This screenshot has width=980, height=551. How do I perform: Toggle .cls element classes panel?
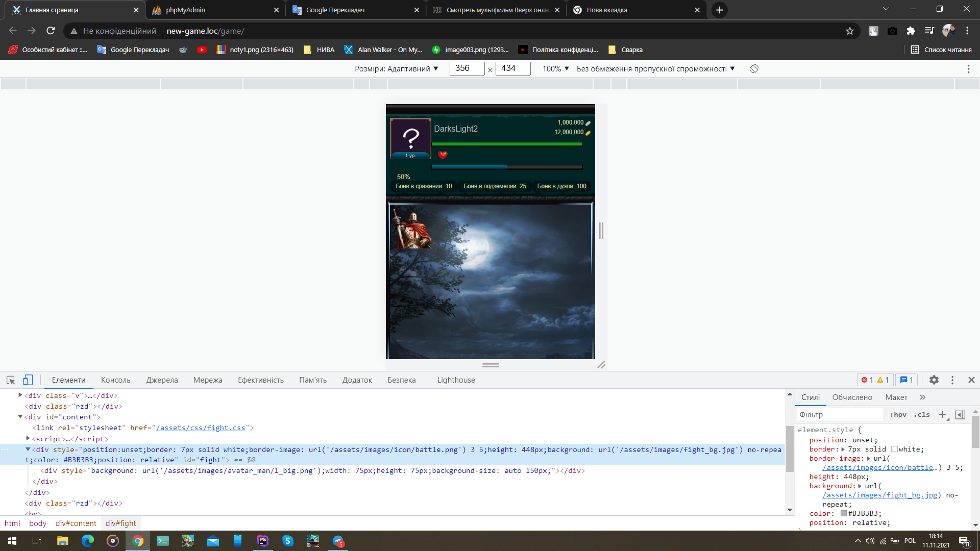point(922,415)
